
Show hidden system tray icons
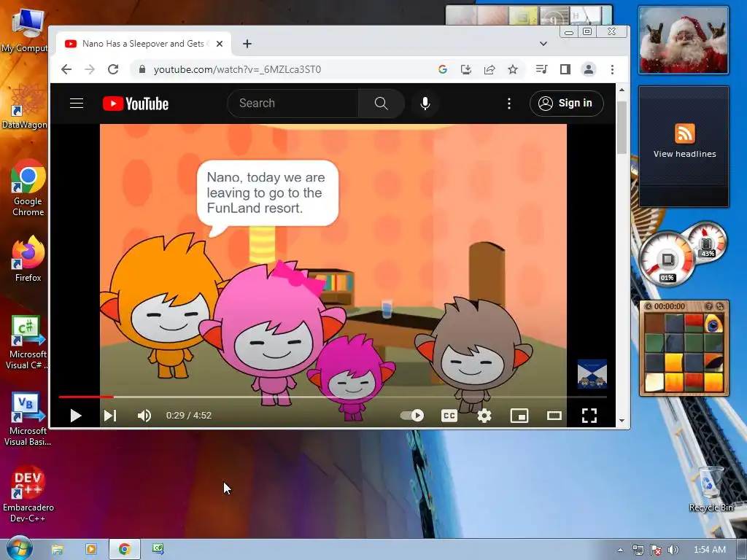(x=620, y=550)
